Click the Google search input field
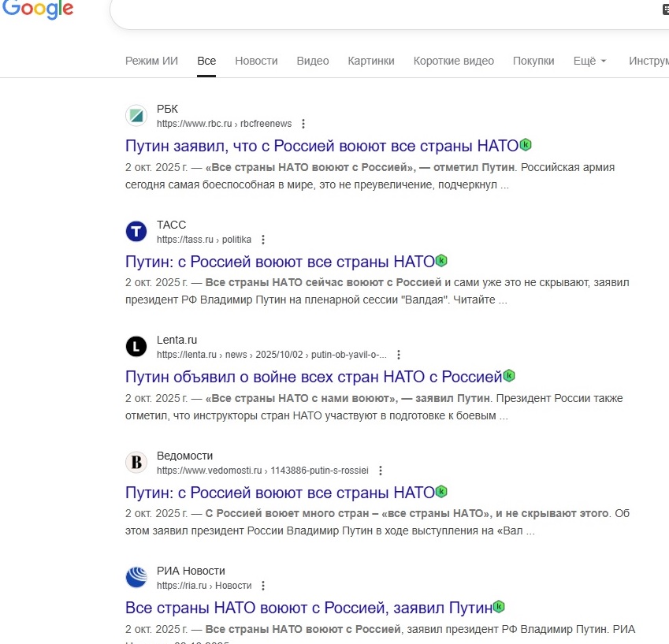 [x=378, y=11]
